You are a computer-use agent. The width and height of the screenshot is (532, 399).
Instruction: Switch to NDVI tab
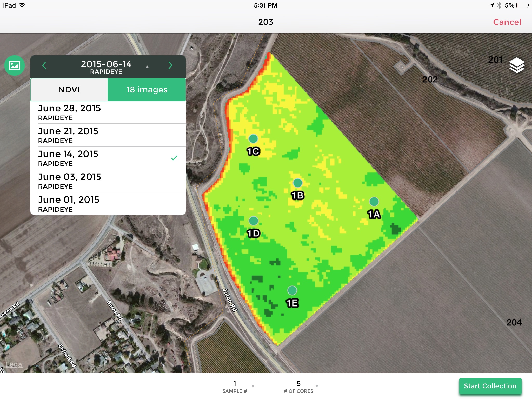point(69,89)
